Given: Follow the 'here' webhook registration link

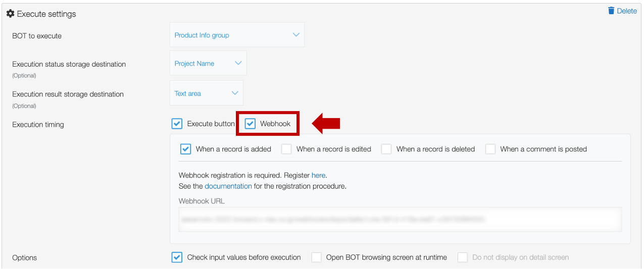Looking at the screenshot, I should [x=318, y=175].
